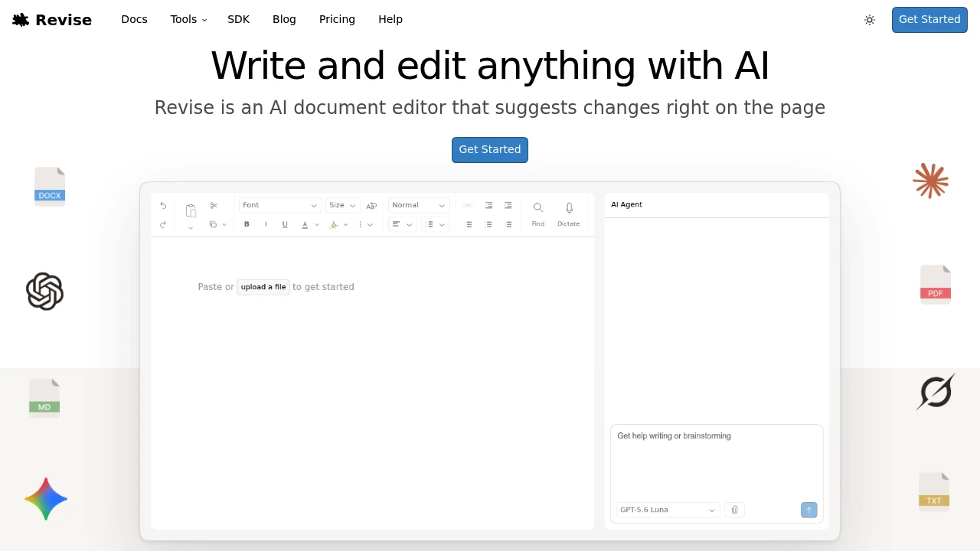Click the OpenAI logo icon
The height and width of the screenshot is (551, 980).
(44, 291)
